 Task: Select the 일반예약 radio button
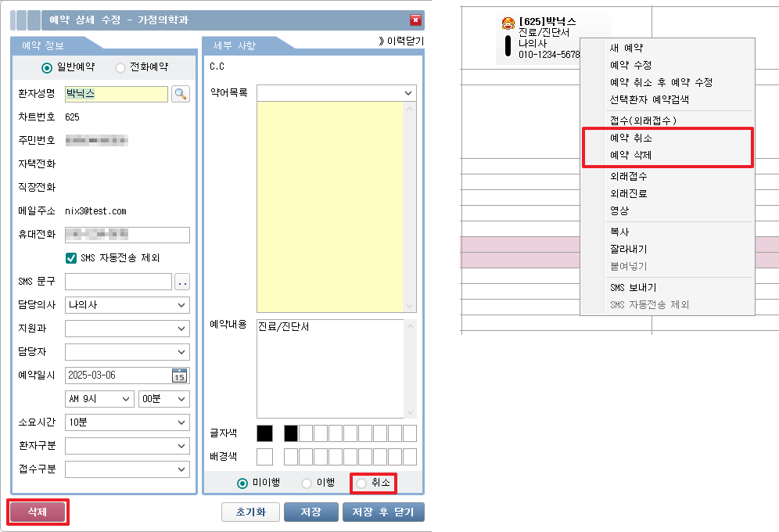(x=47, y=68)
